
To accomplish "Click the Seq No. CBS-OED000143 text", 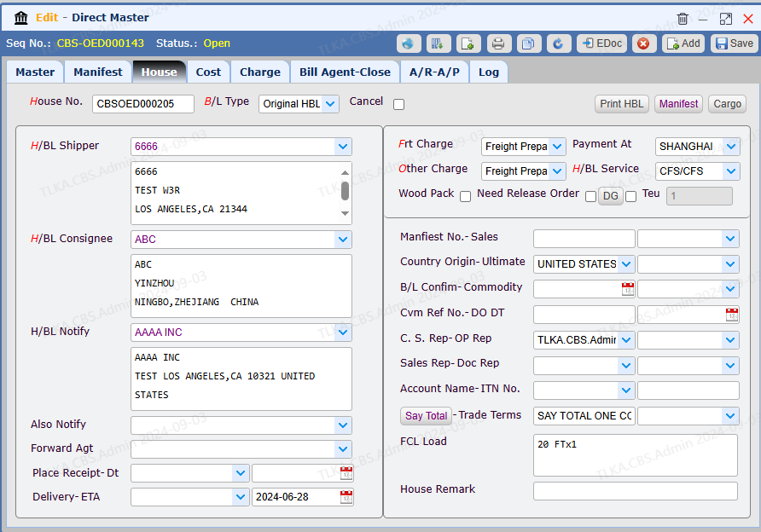I will pos(100,43).
